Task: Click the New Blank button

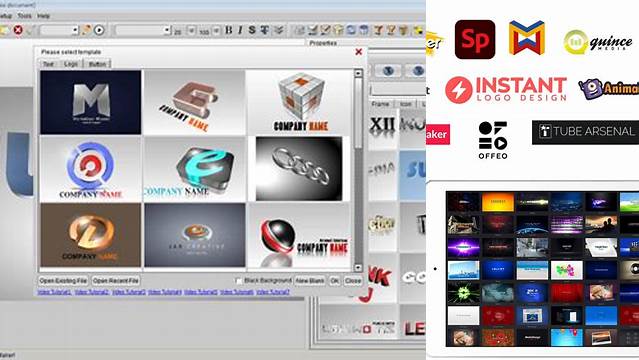Action: pos(310,280)
